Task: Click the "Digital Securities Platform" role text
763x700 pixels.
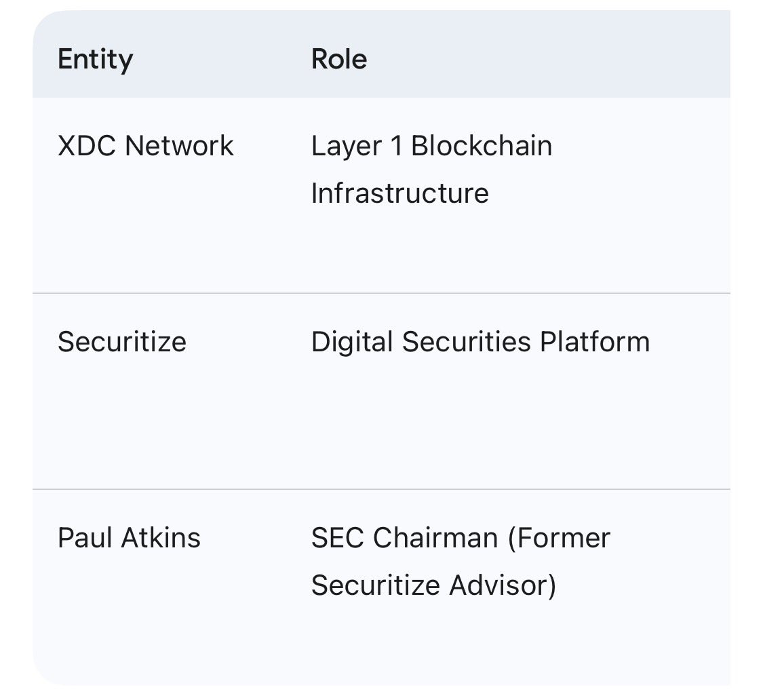Action: point(480,341)
